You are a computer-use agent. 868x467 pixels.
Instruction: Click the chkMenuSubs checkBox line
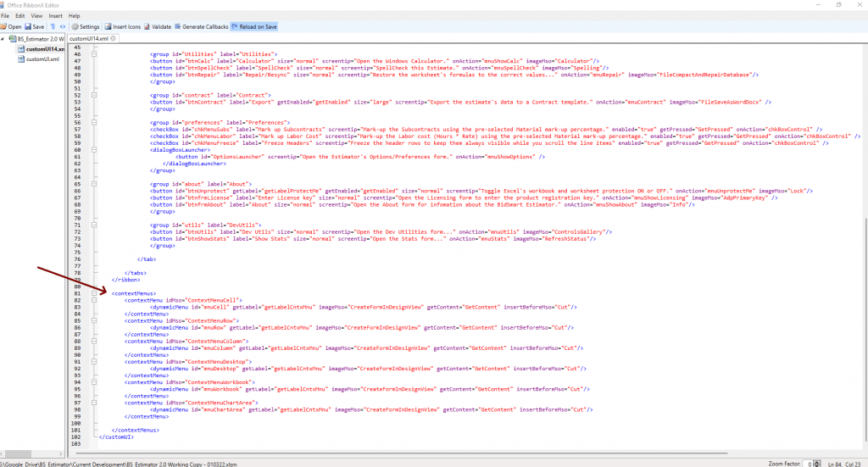point(486,130)
